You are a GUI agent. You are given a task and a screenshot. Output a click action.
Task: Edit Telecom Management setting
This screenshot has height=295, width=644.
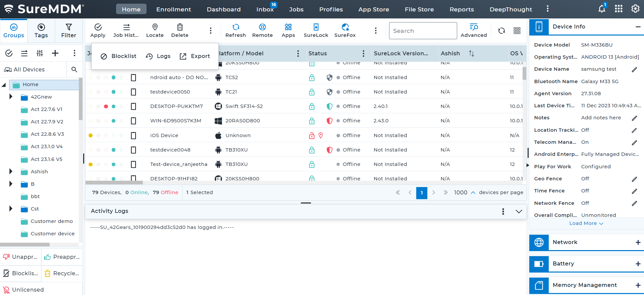point(634,142)
